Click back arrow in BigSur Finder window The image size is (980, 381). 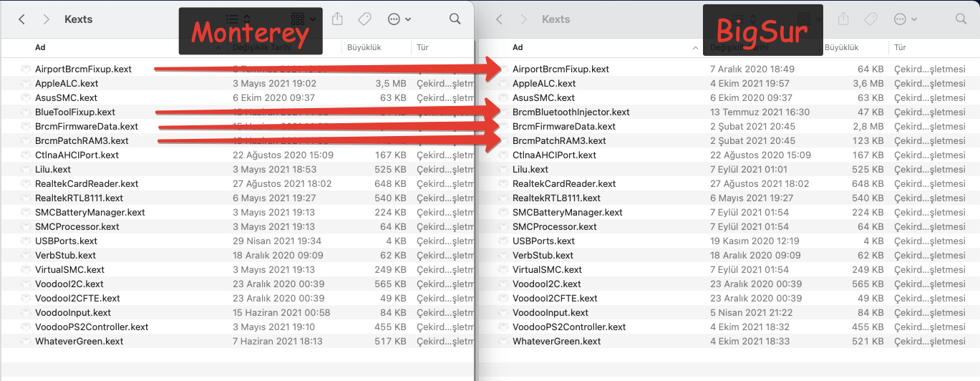(x=500, y=19)
